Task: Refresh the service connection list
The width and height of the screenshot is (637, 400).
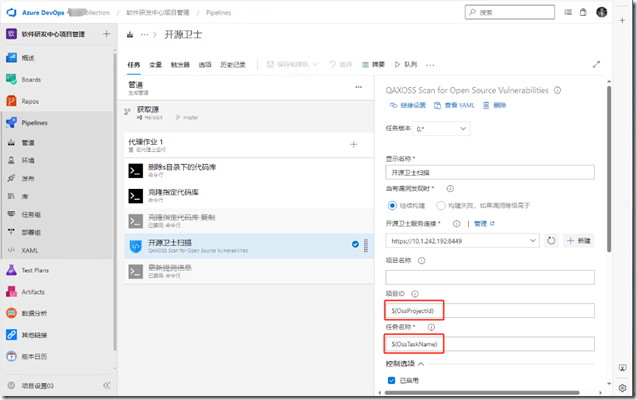Action: (551, 241)
